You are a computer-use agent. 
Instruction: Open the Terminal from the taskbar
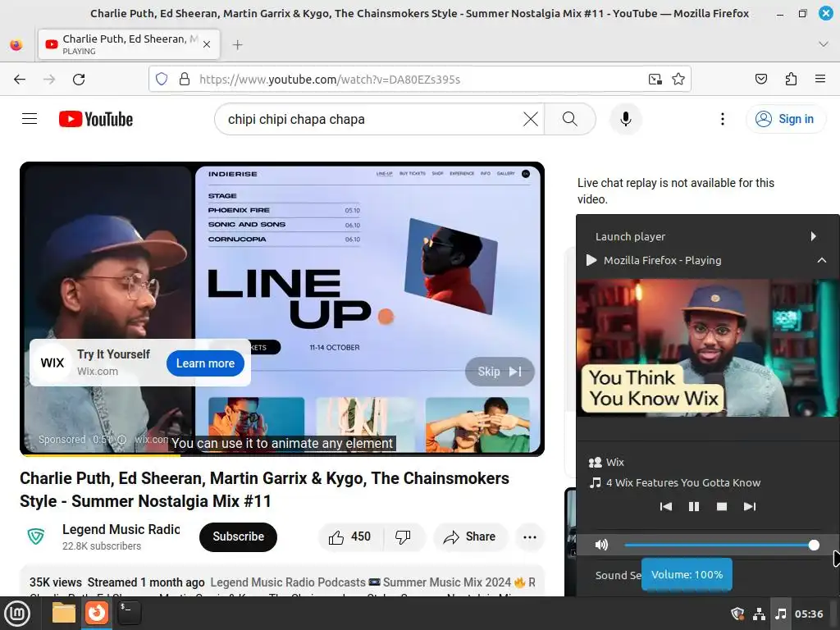pyautogui.click(x=129, y=613)
